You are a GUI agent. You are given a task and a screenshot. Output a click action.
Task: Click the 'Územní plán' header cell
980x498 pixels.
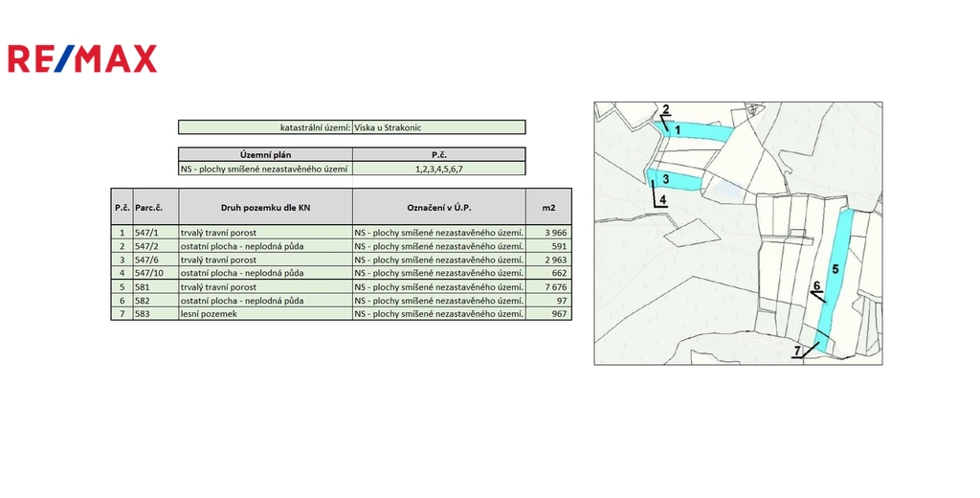click(265, 154)
